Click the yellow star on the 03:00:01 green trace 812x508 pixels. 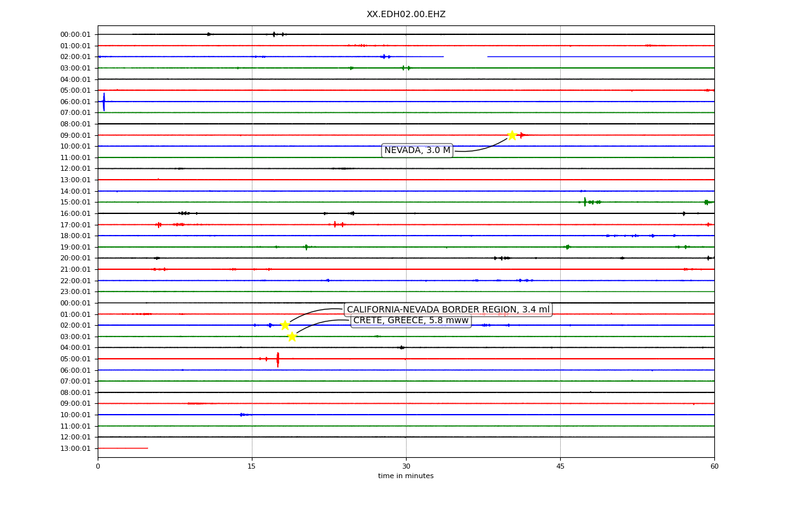tap(292, 337)
